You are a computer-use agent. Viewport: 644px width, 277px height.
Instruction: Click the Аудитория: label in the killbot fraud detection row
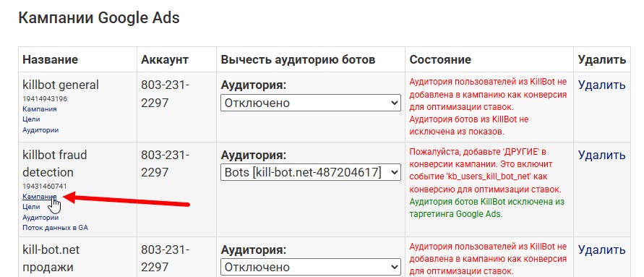(254, 155)
